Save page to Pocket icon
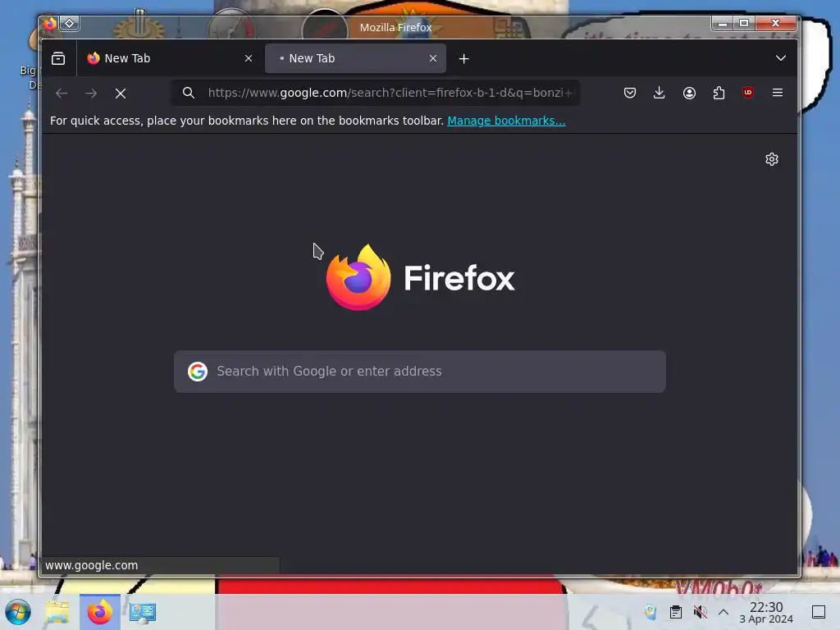840x630 pixels. pos(630,93)
